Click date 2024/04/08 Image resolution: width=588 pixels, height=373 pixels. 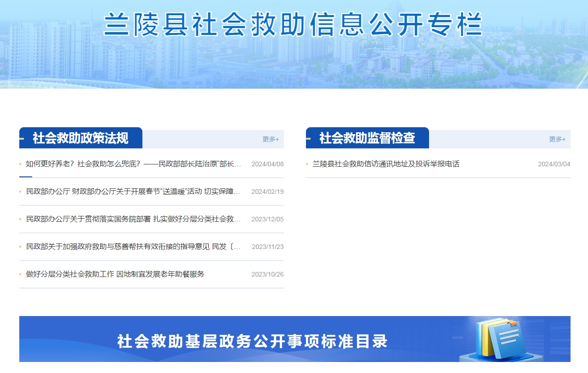coord(267,164)
